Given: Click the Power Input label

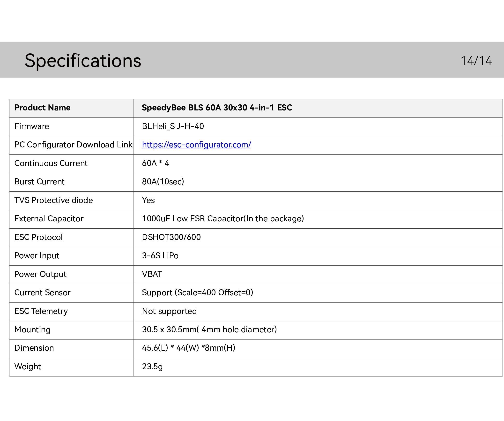Looking at the screenshot, I should tap(37, 256).
